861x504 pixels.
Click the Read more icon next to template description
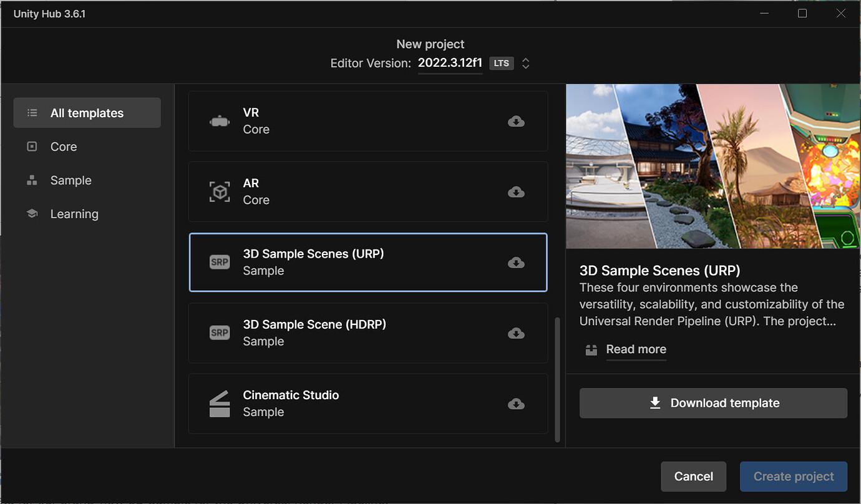click(591, 350)
